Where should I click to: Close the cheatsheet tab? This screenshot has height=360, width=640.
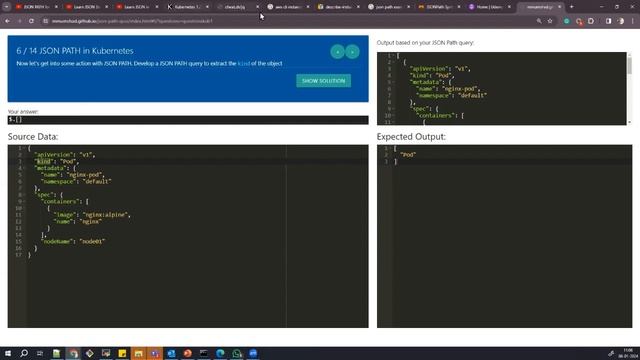pos(258,7)
